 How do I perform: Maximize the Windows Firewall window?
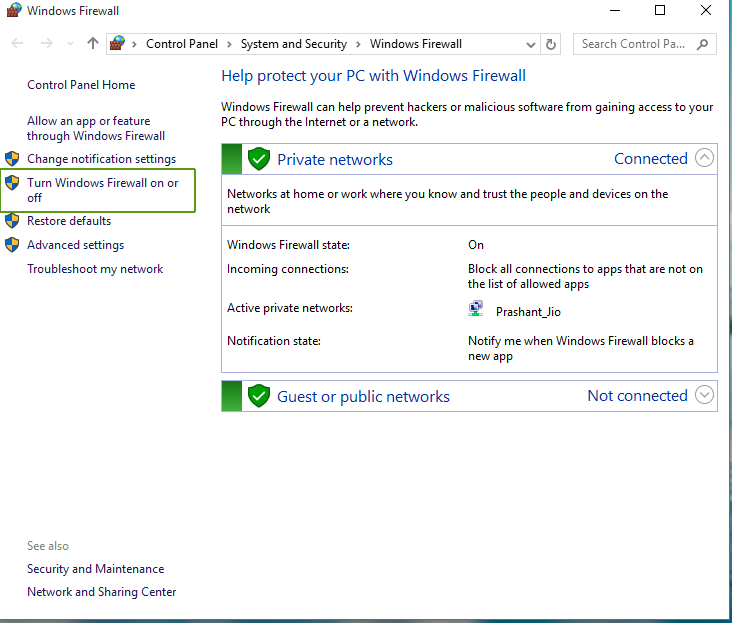click(x=660, y=10)
